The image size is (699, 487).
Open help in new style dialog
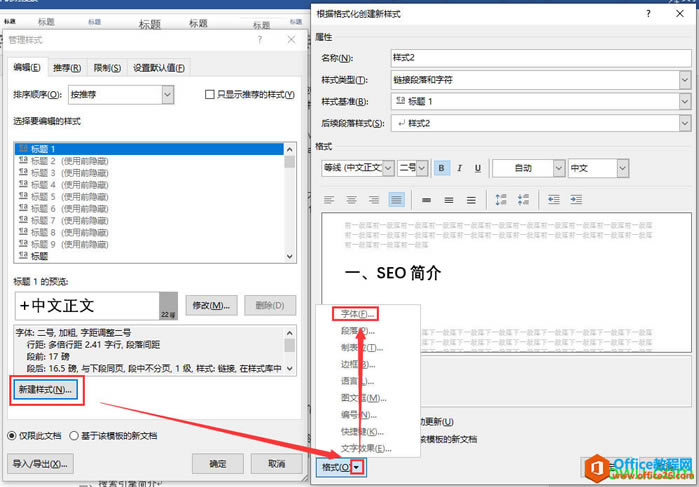(x=648, y=14)
